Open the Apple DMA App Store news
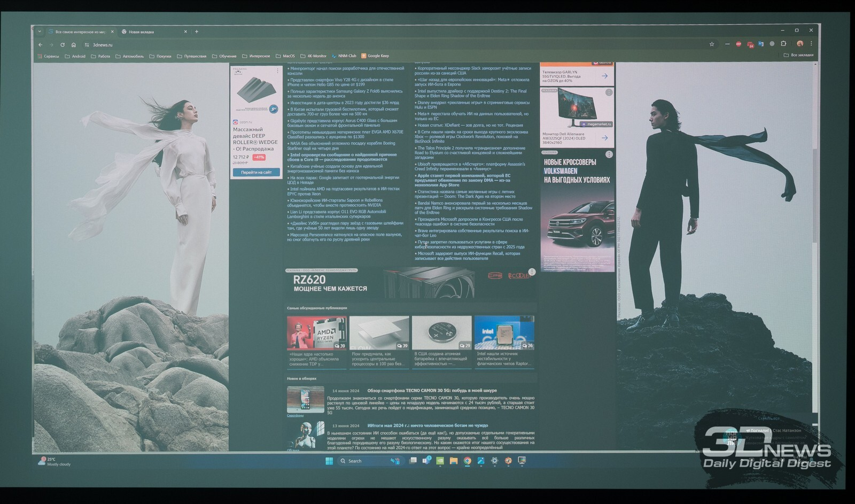 [x=463, y=180]
